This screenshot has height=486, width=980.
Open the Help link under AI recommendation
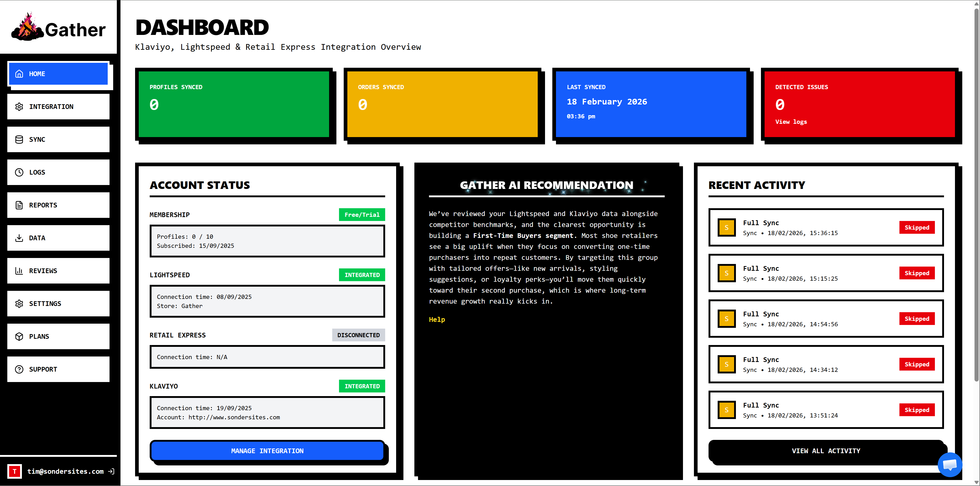(436, 319)
